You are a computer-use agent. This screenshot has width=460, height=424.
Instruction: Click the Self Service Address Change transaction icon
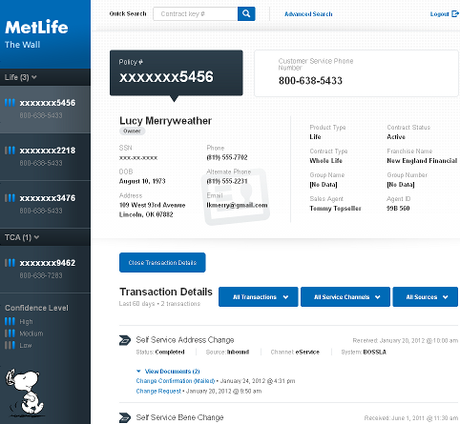125,340
